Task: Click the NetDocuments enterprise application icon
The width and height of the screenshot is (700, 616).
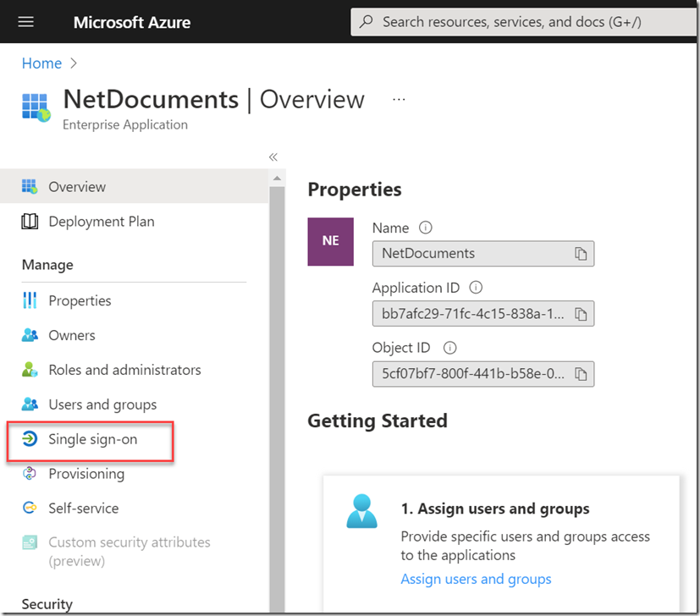Action: point(36,107)
